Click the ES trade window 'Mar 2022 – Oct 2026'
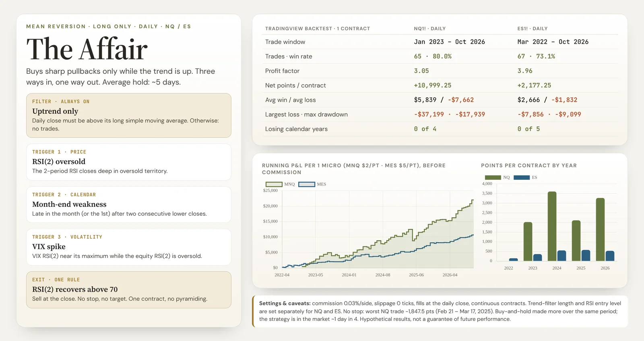 553,42
